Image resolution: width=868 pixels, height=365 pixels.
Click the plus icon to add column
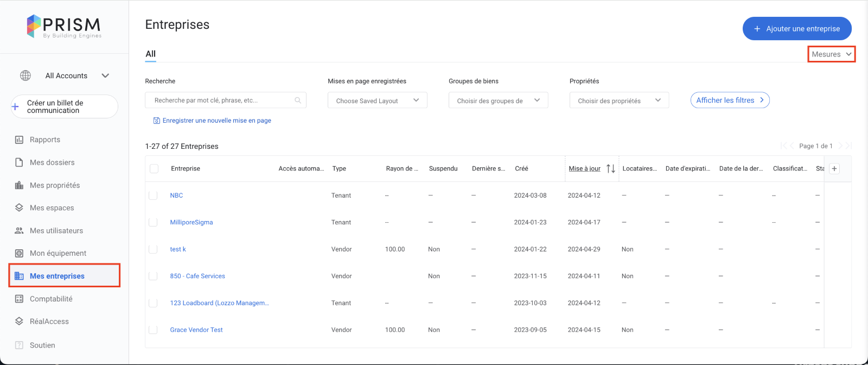[834, 168]
